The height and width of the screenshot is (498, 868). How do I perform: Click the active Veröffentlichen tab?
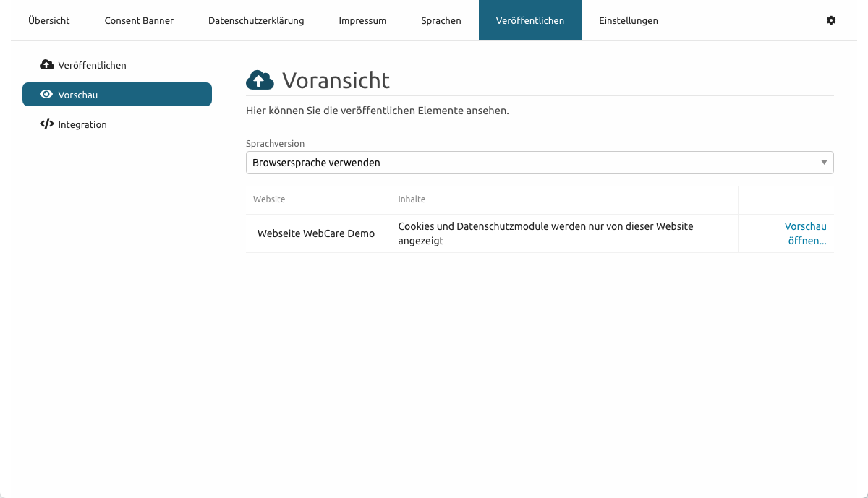[530, 20]
